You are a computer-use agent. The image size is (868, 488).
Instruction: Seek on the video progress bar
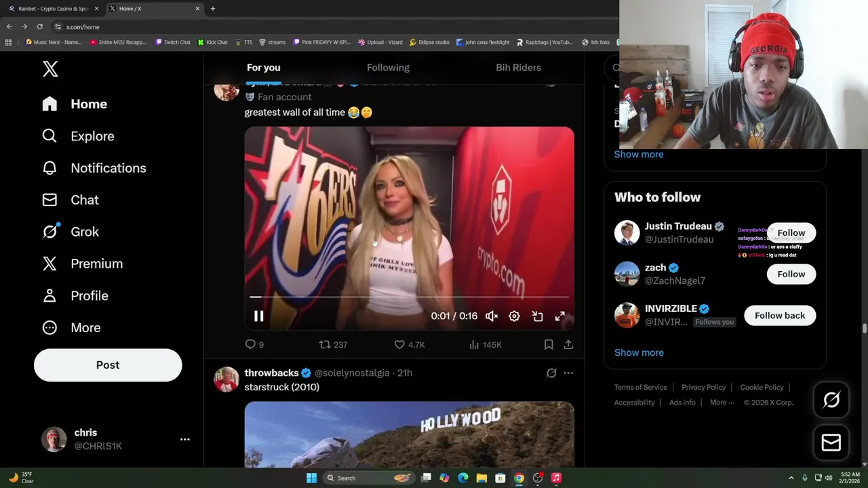pos(409,297)
